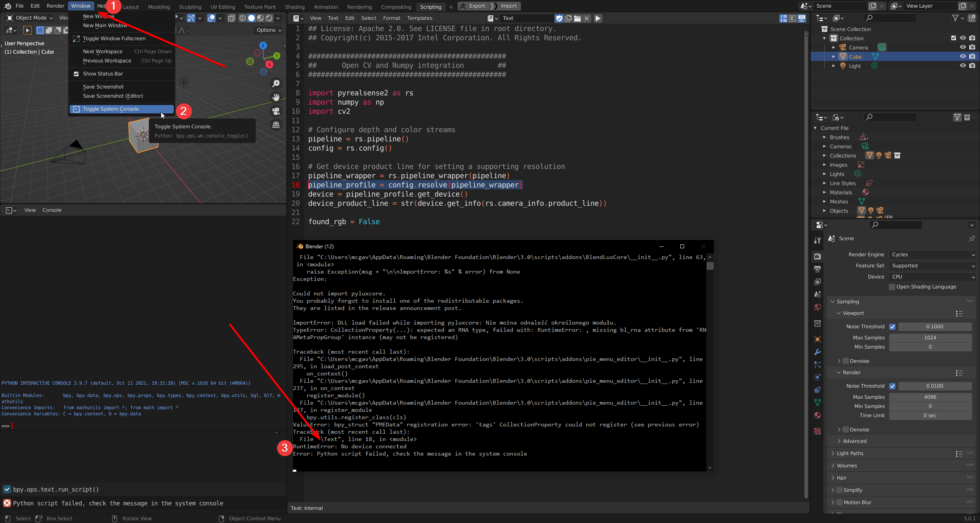
Task: Open the Templates menu in text editor
Action: tap(419, 18)
